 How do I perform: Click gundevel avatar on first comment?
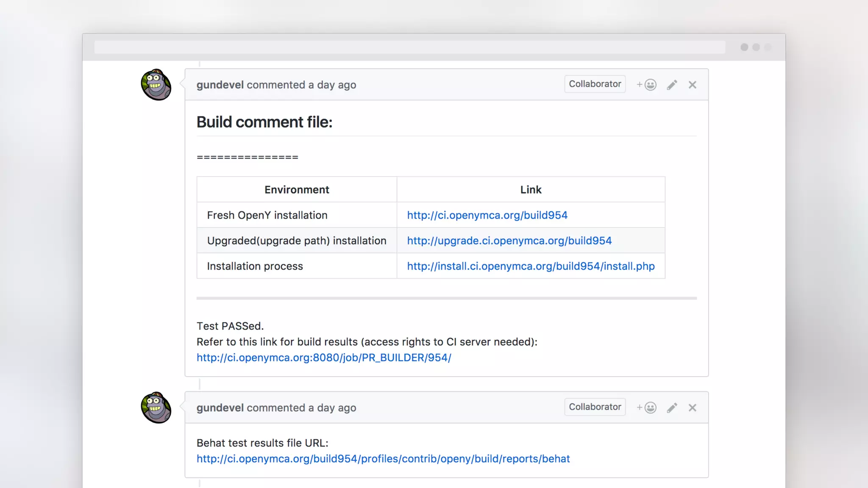[x=156, y=85]
